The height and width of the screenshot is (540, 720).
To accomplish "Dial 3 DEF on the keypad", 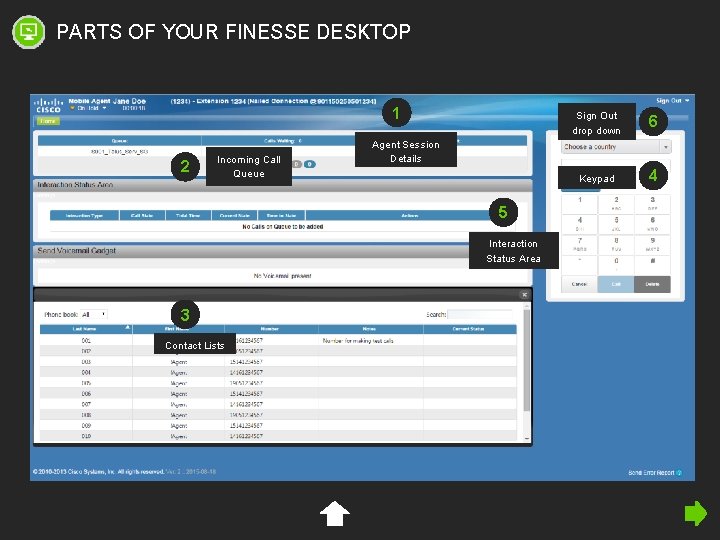I will click(x=652, y=204).
